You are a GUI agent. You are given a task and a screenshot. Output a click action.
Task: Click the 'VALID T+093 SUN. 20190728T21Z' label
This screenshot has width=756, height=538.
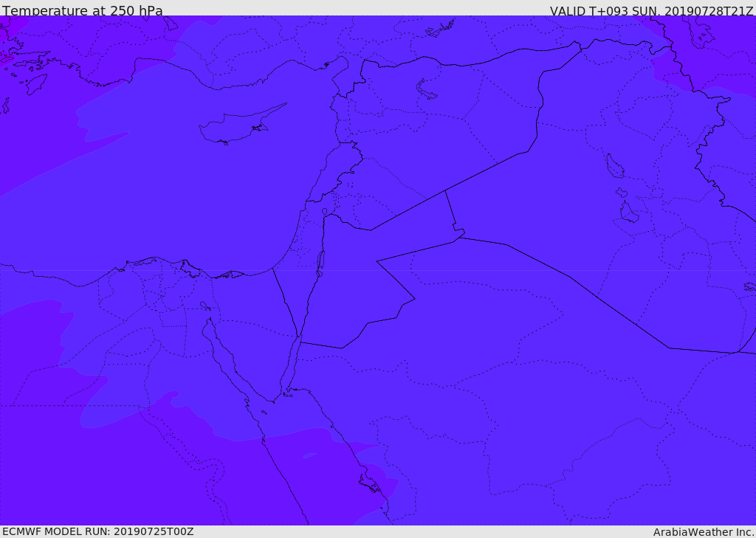coord(651,11)
